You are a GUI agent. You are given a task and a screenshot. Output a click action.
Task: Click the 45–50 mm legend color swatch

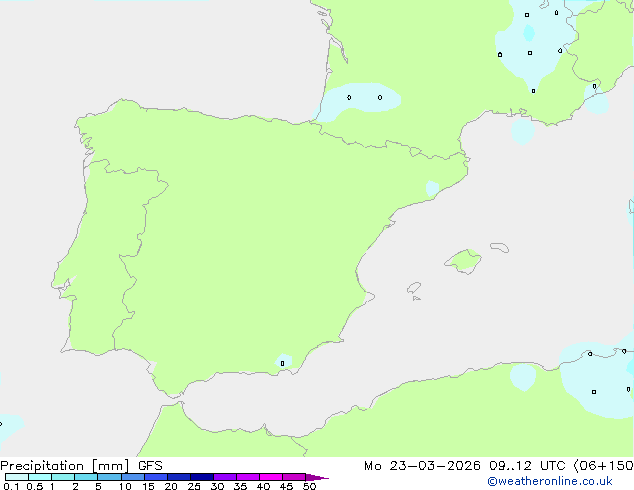[x=294, y=477]
